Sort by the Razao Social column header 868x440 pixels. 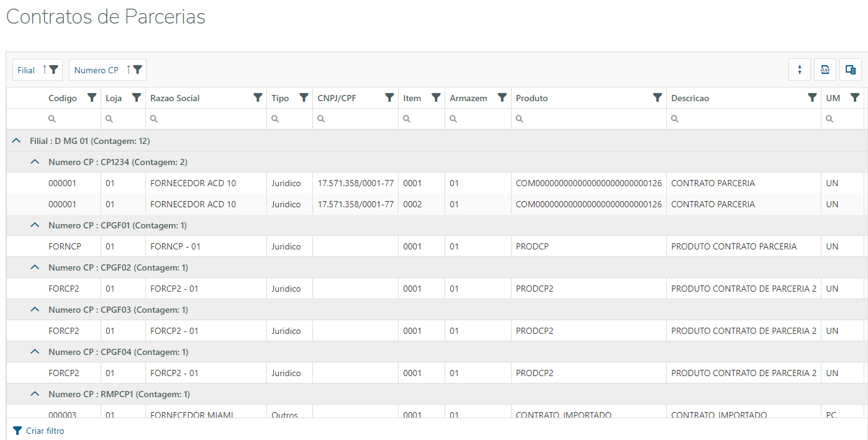coord(175,98)
